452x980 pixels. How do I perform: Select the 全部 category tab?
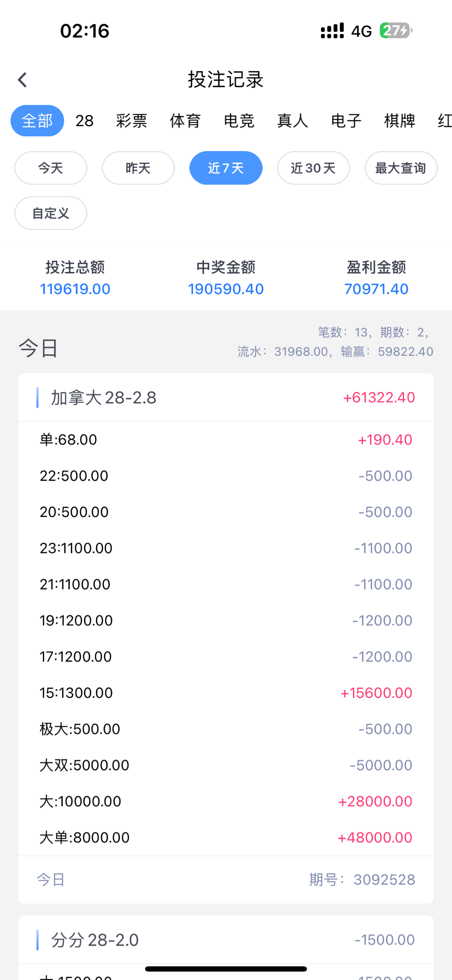[37, 121]
